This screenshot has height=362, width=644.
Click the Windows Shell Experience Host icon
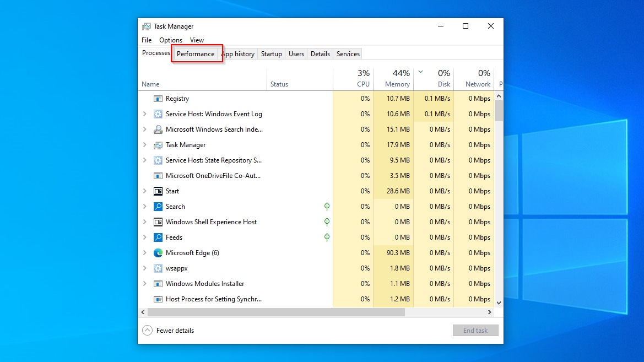pos(158,222)
